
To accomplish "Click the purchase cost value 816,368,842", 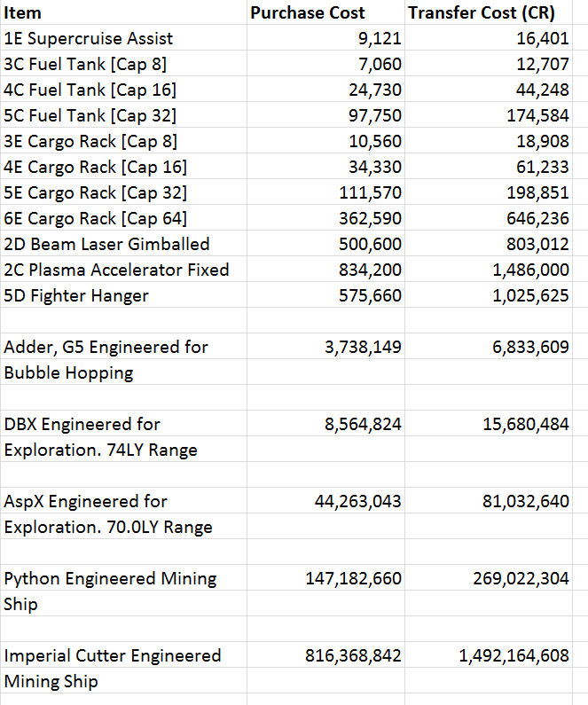I will [x=353, y=655].
